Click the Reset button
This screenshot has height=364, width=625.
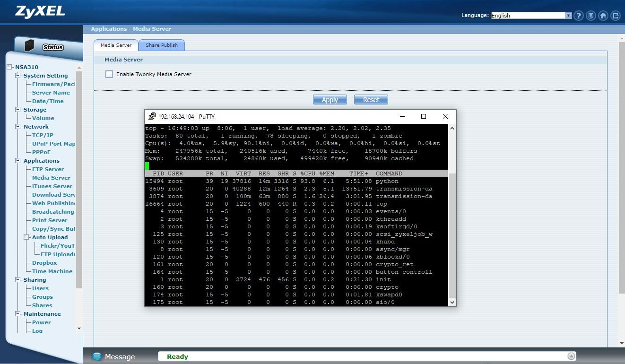pyautogui.click(x=371, y=100)
